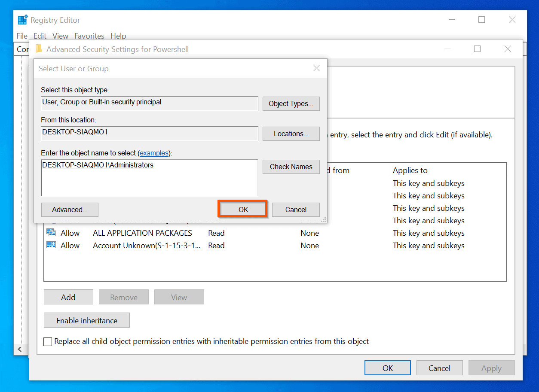
Task: Click Read in the ALL APPLICATION PACKAGES row
Action: click(216, 233)
